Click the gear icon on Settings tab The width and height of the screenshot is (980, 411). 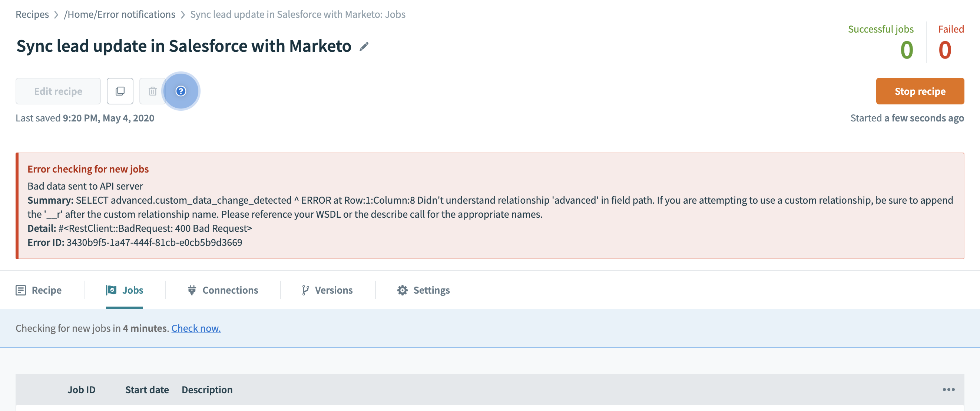coord(402,290)
